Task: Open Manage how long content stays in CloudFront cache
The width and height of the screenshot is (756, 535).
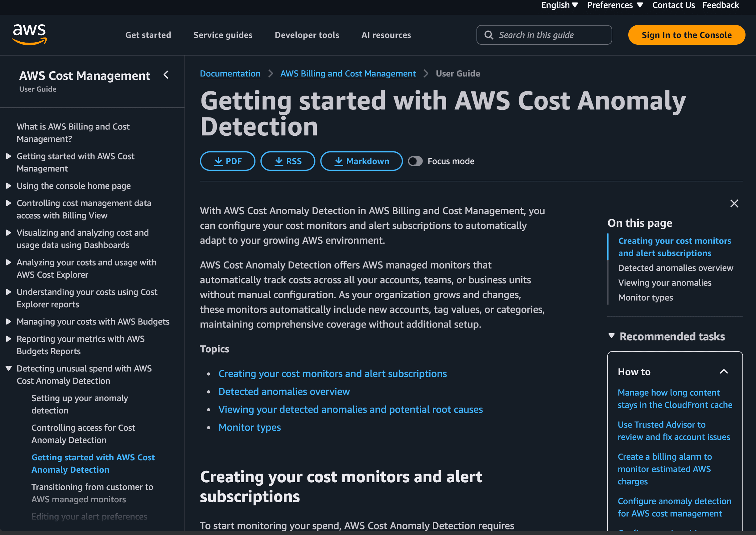Action: tap(675, 399)
